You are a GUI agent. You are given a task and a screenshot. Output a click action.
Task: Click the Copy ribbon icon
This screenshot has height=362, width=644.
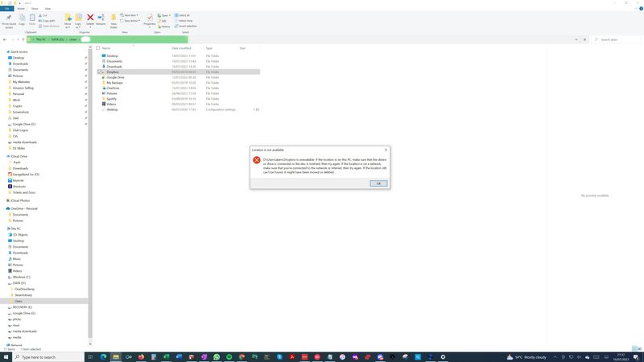22,19
